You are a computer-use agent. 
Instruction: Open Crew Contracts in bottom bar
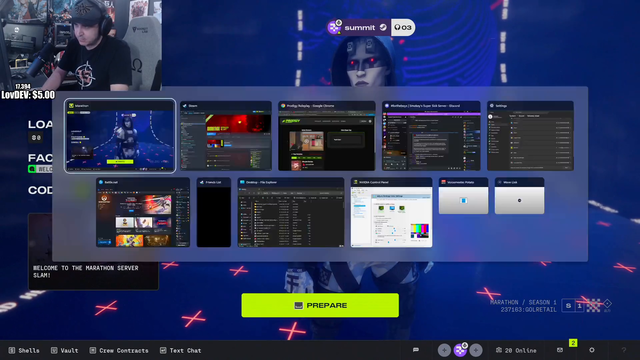pos(119,350)
